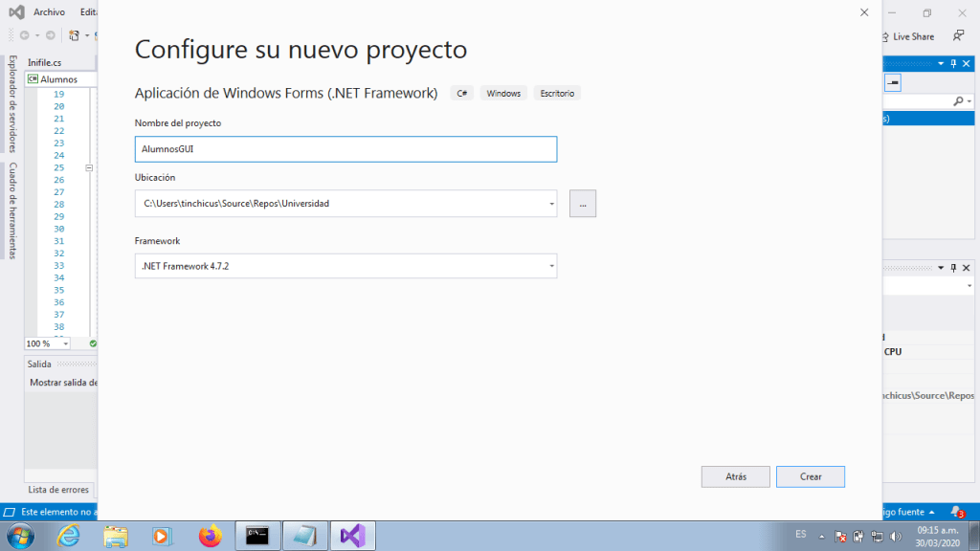Open the command prompt taskbar icon

click(x=257, y=536)
